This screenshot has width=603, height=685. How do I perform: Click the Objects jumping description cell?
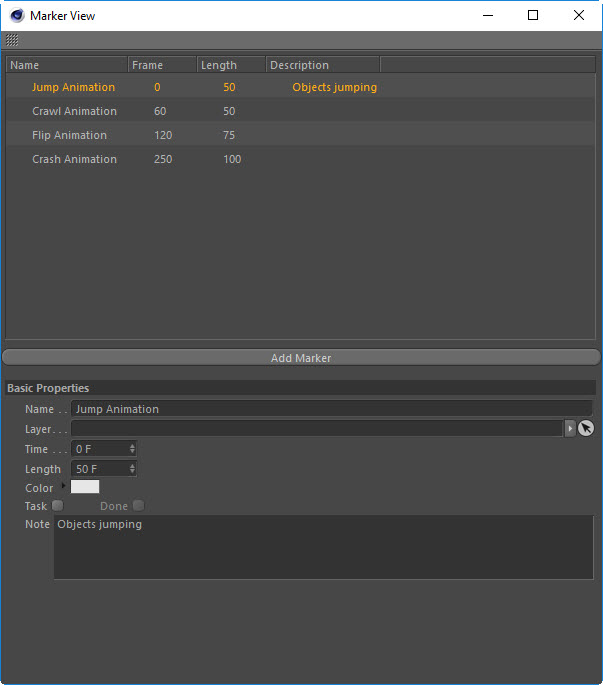[x=334, y=87]
